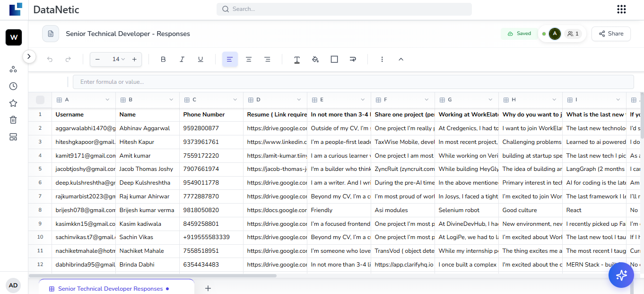
Task: Open the more options overflow menu
Action: tap(382, 59)
